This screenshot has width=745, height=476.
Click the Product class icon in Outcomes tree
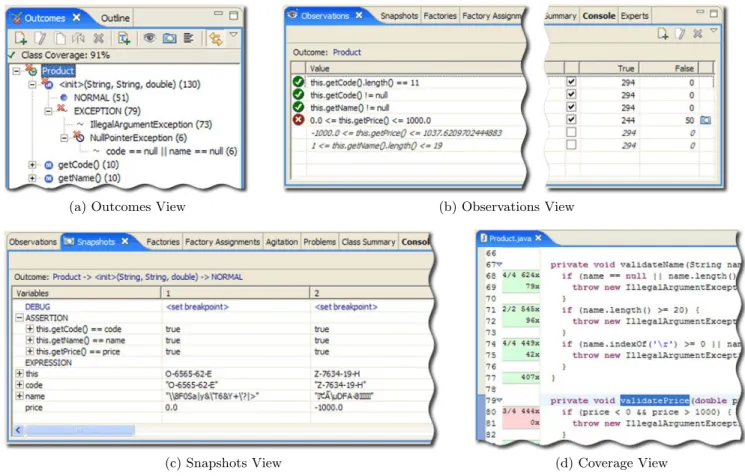pos(31,70)
